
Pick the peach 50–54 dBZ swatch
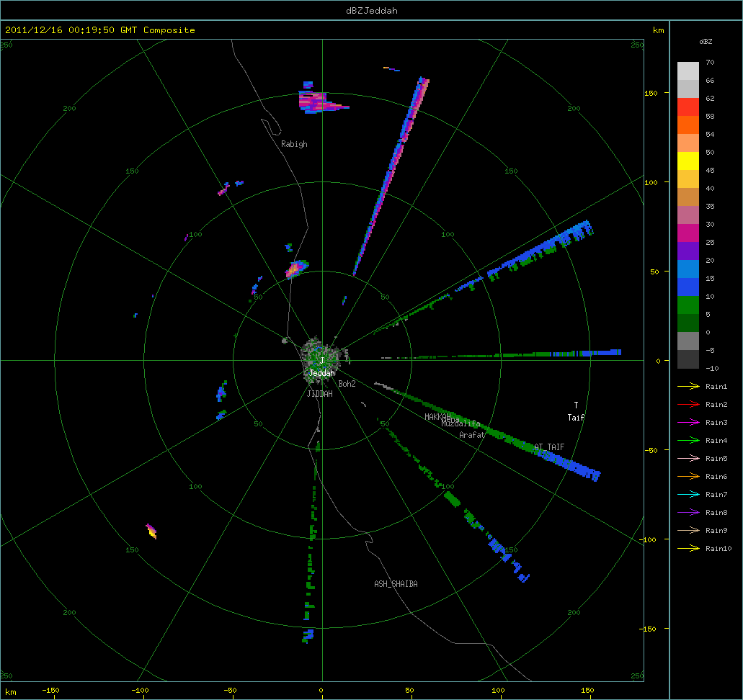(x=688, y=143)
